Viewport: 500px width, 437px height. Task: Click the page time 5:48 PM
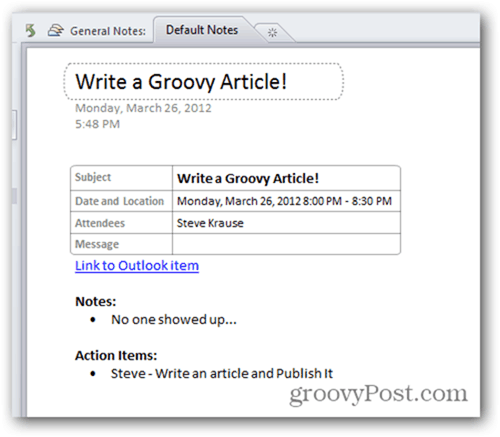(x=97, y=124)
